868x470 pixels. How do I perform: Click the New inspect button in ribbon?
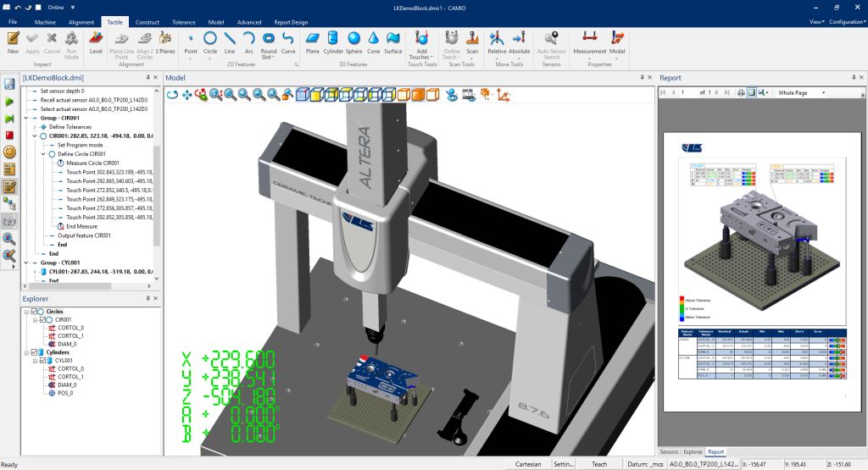pos(14,43)
